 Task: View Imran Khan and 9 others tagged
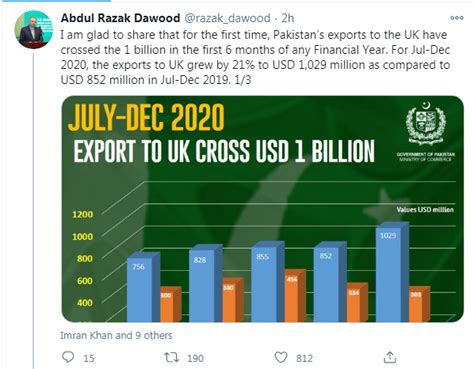click(116, 335)
